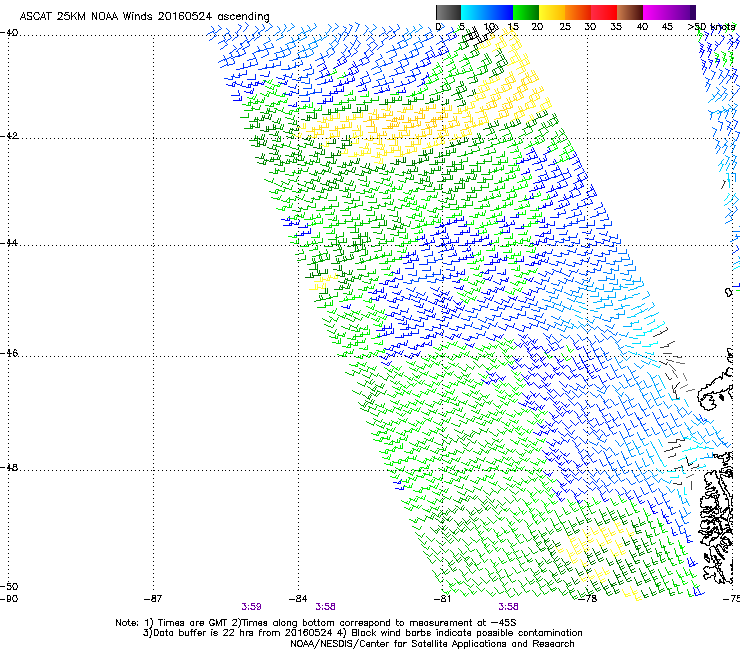Click the purple '3:59' time label
The height and width of the screenshot is (650, 740).
point(251,607)
